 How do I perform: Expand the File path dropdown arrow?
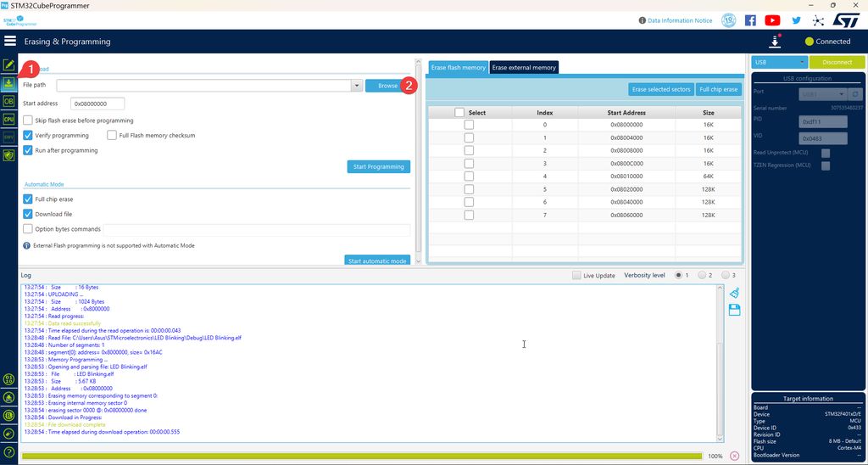tap(357, 86)
